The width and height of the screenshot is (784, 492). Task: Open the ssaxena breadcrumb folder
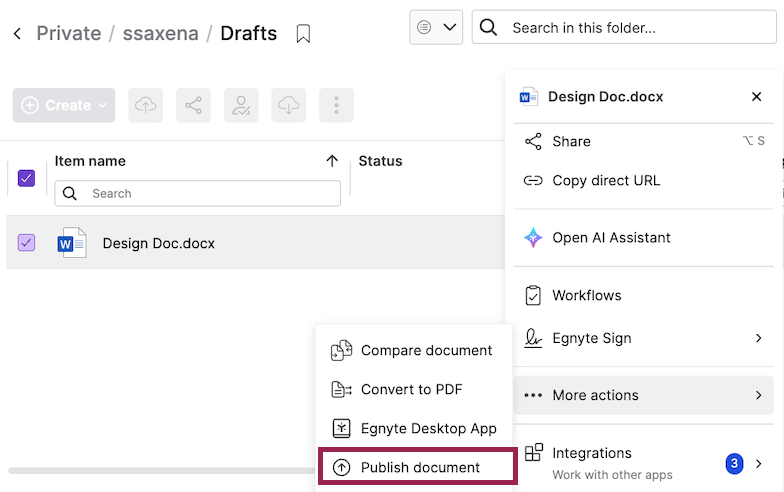coord(160,33)
